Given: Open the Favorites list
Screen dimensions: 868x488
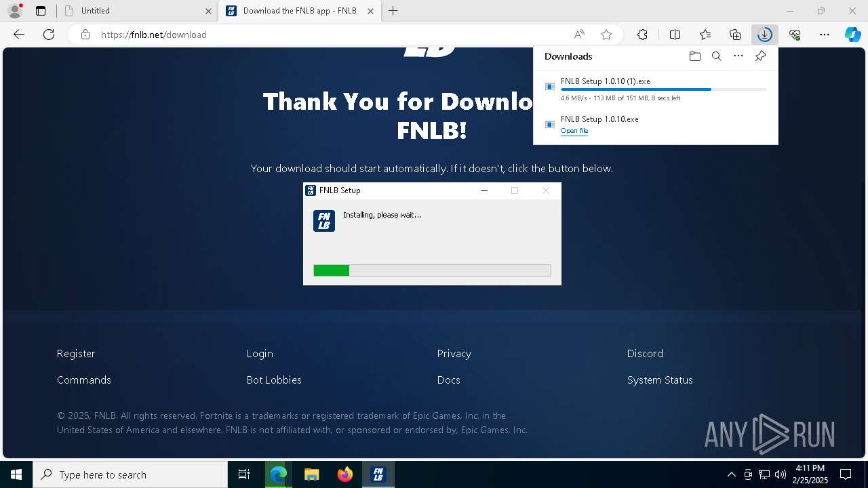Looking at the screenshot, I should click(x=705, y=35).
